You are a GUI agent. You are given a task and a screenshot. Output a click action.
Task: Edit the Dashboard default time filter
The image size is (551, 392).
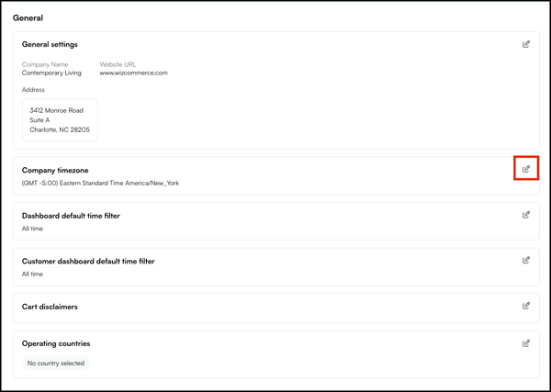pyautogui.click(x=526, y=215)
